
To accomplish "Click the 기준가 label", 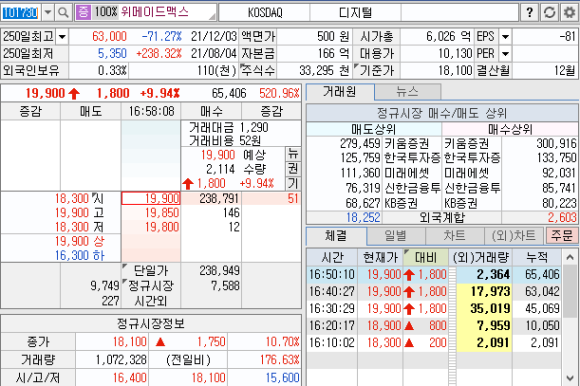I will point(377,70).
